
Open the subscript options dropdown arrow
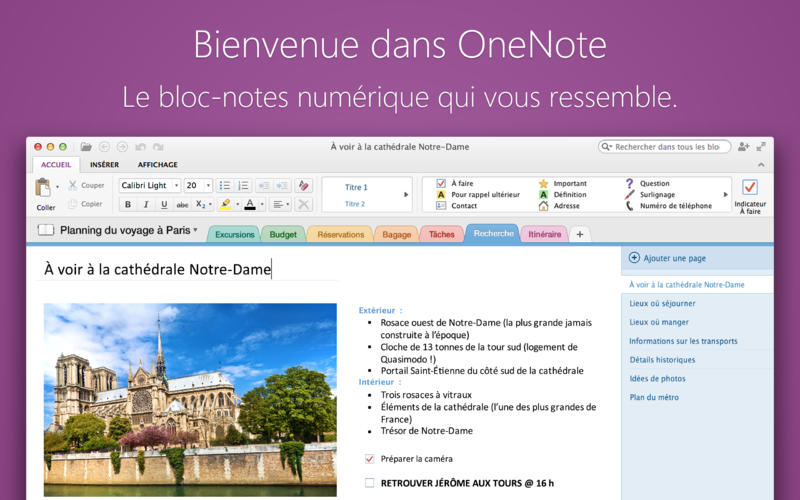coord(211,205)
